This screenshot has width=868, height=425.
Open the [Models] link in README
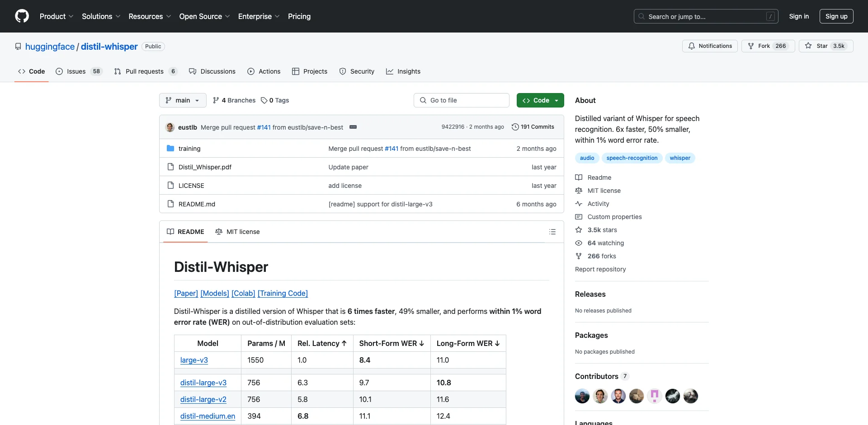tap(215, 293)
